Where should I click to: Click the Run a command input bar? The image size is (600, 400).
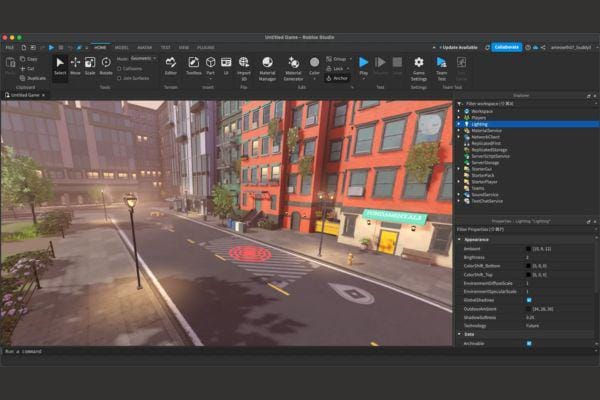[x=300, y=351]
